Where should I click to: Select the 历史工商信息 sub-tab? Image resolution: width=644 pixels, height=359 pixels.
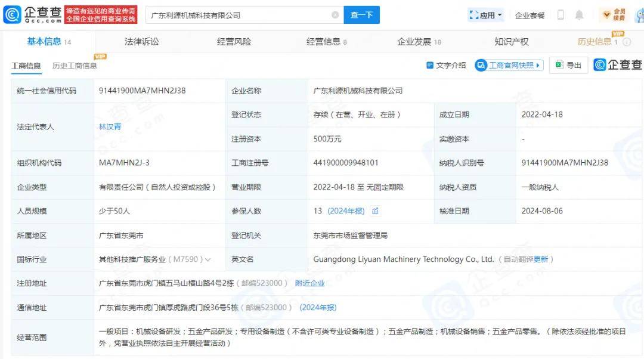coord(75,66)
